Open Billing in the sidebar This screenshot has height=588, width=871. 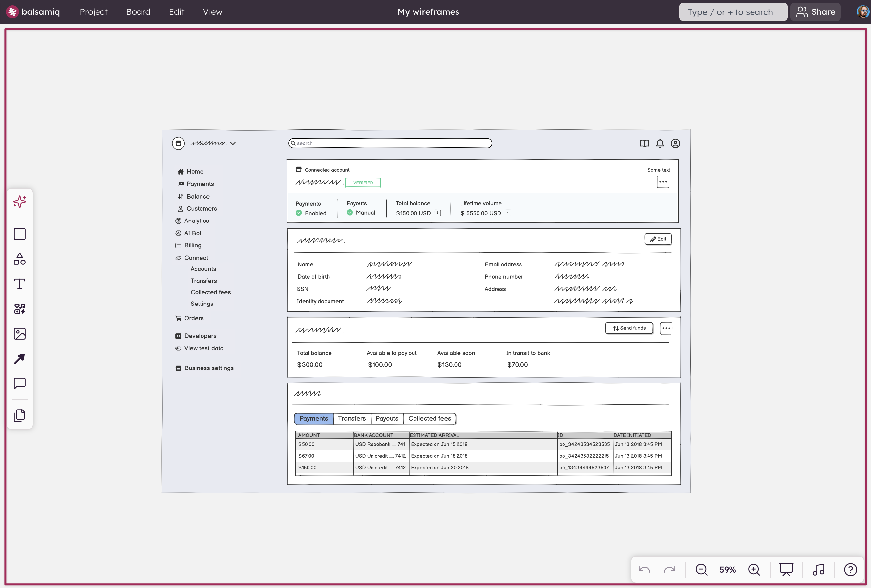point(188,245)
